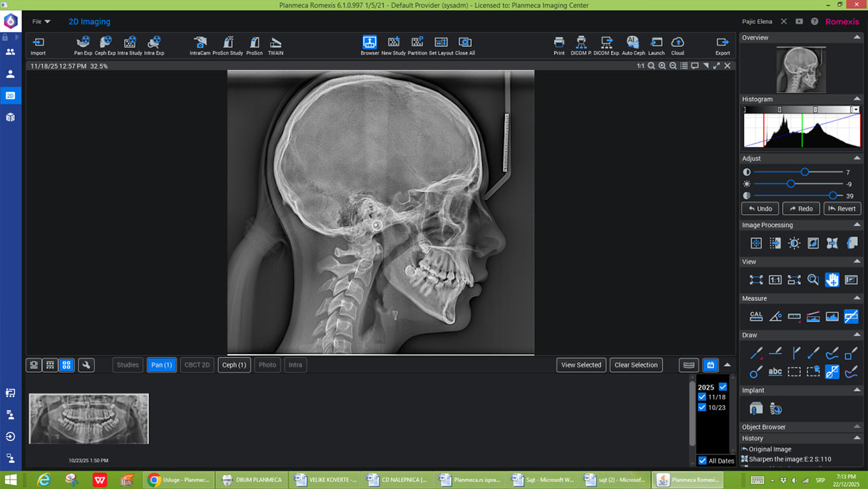Open the DICOM Exp. export tool
868x489 pixels.
[606, 44]
